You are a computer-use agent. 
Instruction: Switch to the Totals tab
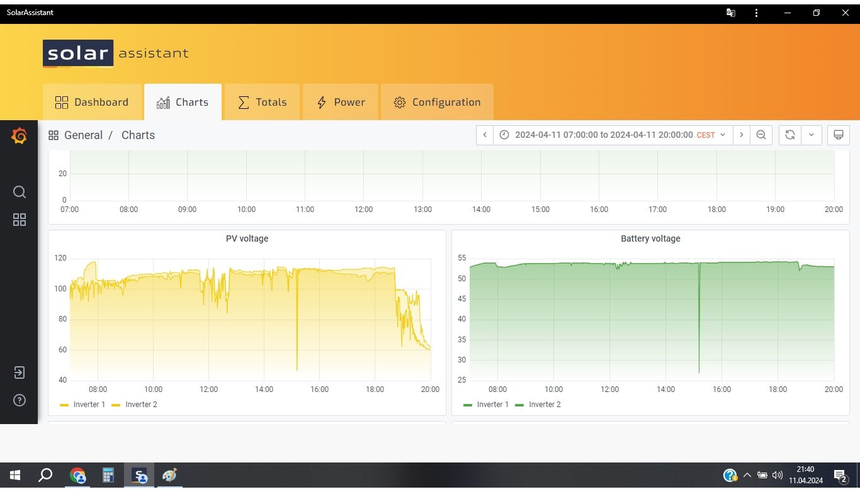pyautogui.click(x=262, y=103)
